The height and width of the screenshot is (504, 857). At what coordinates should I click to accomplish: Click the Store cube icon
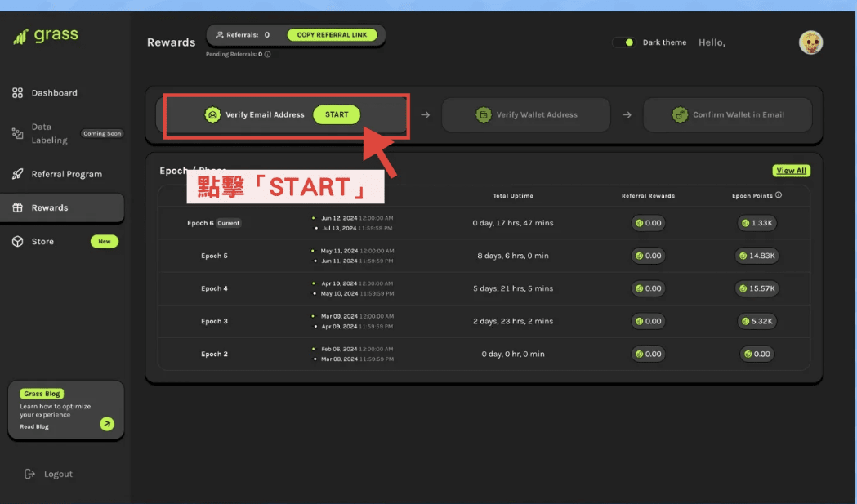pyautogui.click(x=17, y=241)
